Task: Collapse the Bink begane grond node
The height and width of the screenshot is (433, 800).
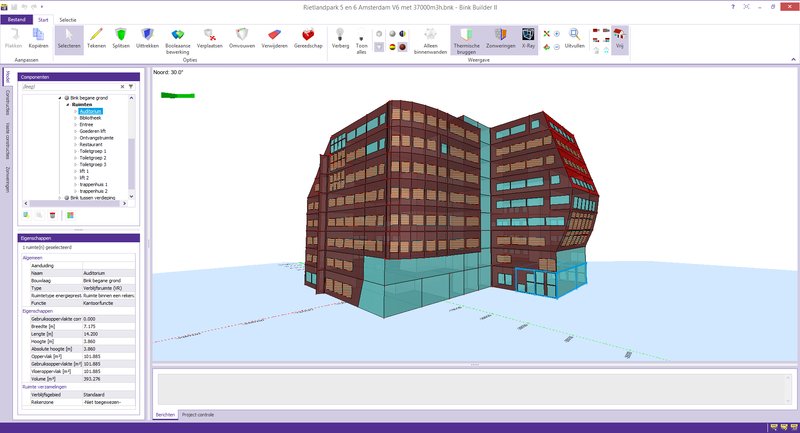Action: [x=60, y=98]
